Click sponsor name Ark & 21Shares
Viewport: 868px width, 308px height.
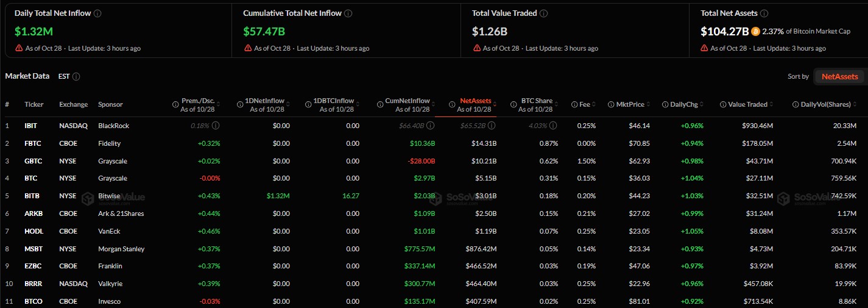(121, 213)
